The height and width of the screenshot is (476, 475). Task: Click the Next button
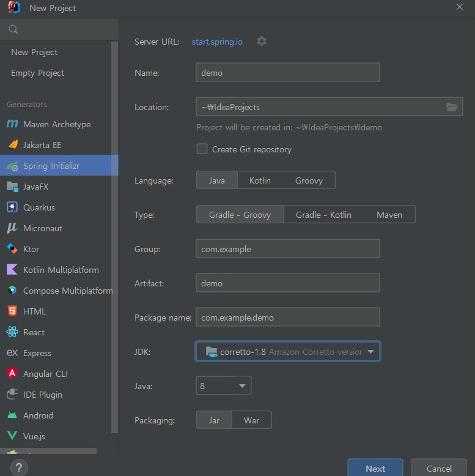pos(375,468)
